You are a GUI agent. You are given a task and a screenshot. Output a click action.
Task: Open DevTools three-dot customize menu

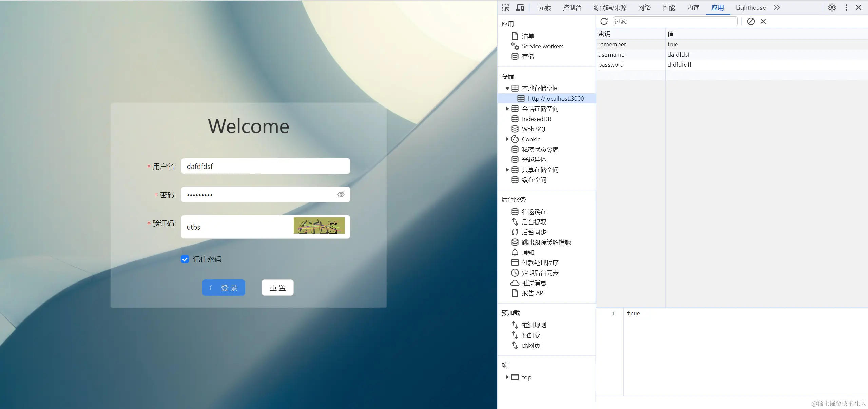click(846, 7)
